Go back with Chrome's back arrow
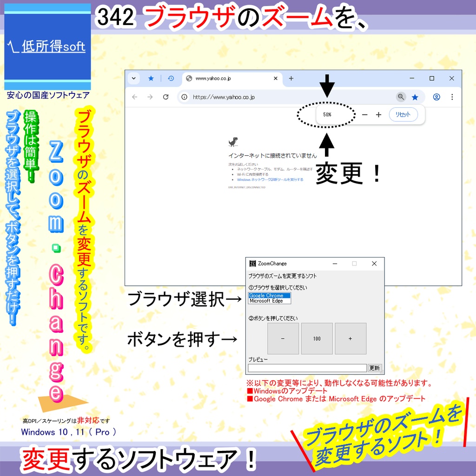The height and width of the screenshot is (476, 476). pyautogui.click(x=135, y=97)
